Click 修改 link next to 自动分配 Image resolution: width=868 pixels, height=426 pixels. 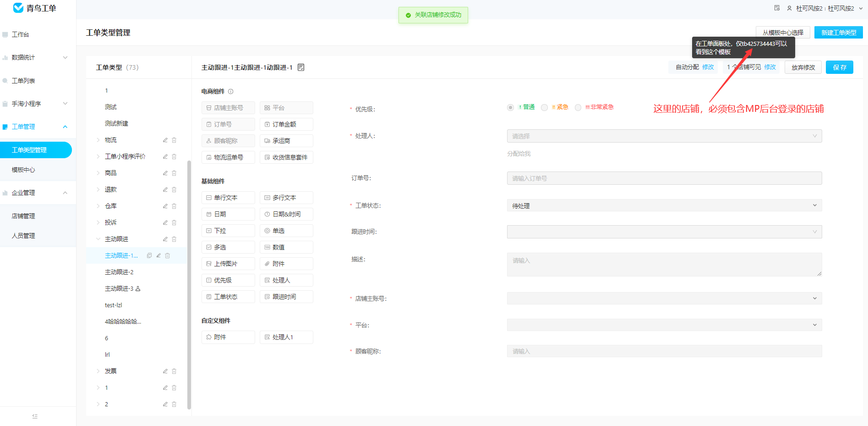708,67
